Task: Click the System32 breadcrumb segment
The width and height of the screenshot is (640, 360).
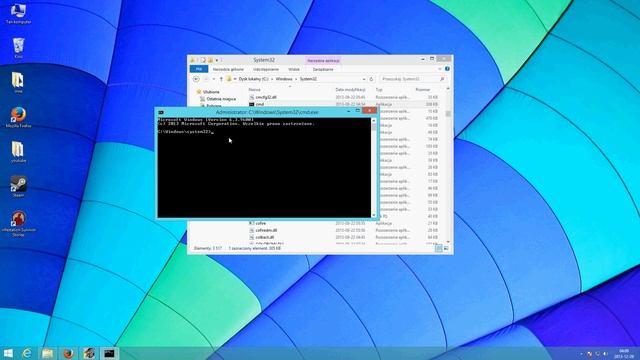Action: (308, 79)
